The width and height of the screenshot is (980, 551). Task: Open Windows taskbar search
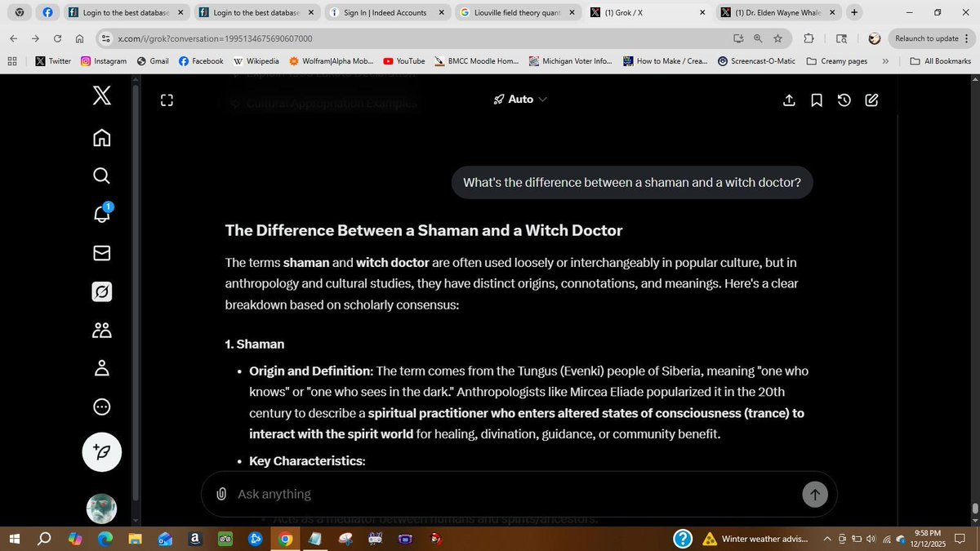click(45, 539)
